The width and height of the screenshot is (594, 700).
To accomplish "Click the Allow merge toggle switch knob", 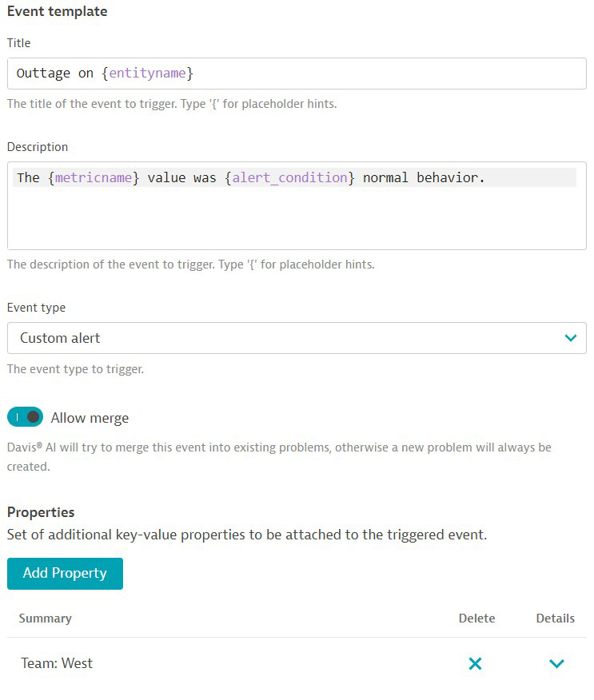I will click(x=30, y=417).
